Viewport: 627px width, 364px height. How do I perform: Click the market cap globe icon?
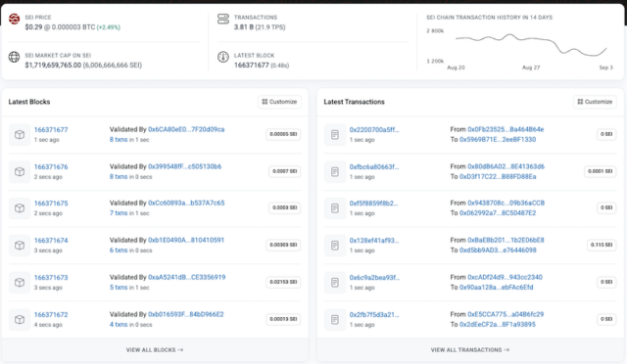click(x=14, y=57)
